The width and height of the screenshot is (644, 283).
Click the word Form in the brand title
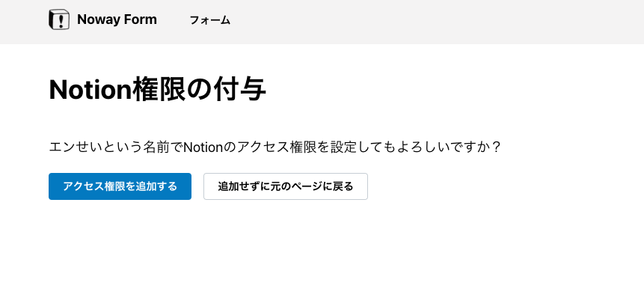pyautogui.click(x=141, y=19)
